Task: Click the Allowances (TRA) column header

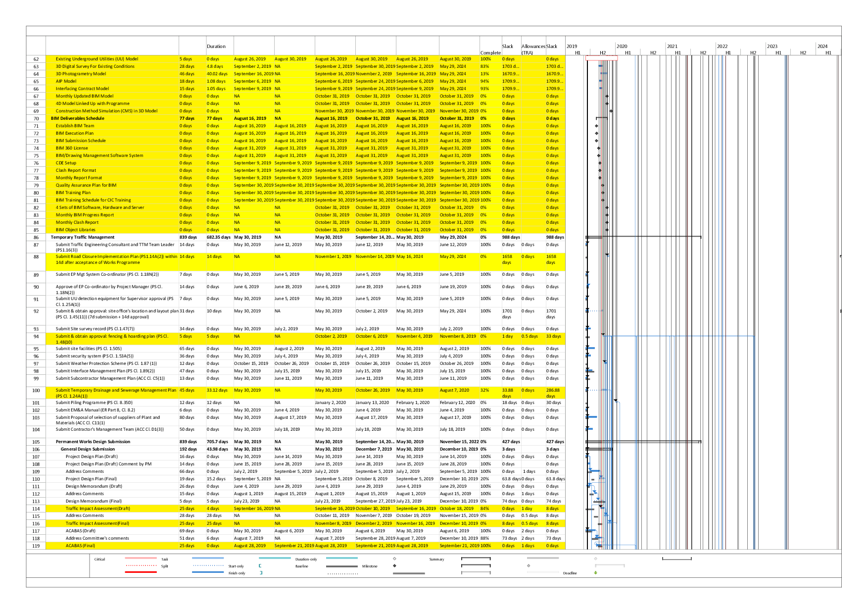Action: [533, 50]
